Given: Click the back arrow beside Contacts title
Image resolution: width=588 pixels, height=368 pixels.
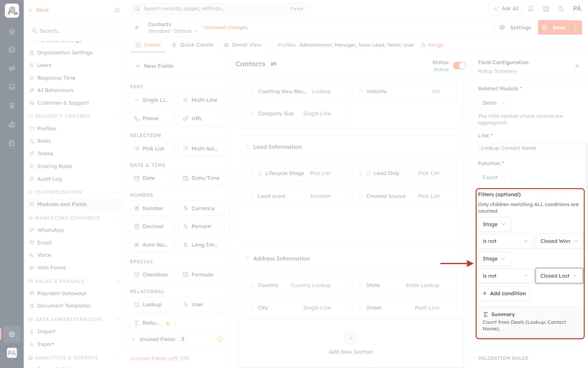Looking at the screenshot, I should click(137, 27).
